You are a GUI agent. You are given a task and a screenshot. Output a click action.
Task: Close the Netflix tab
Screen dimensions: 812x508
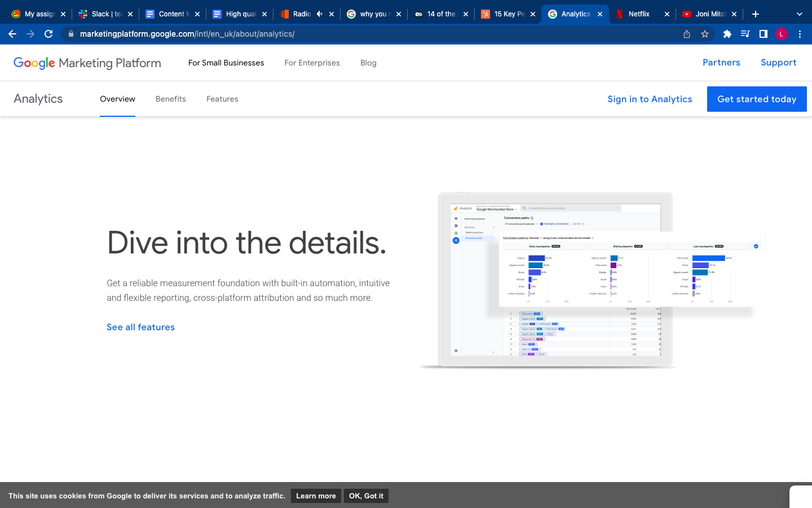pos(667,14)
